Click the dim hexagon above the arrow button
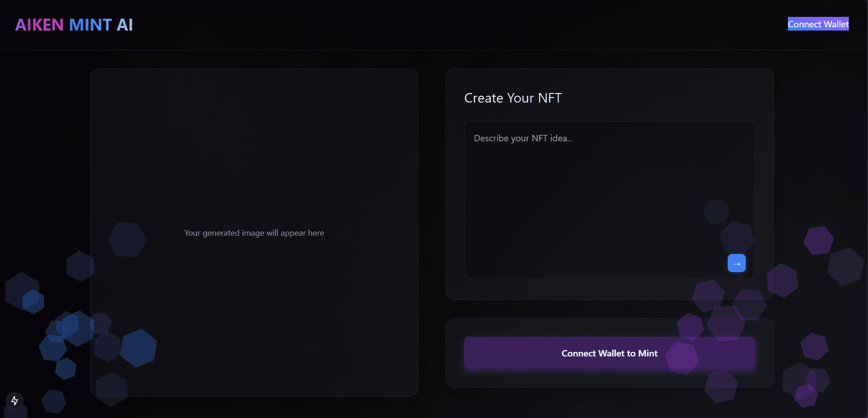868x418 pixels. pyautogui.click(x=716, y=212)
